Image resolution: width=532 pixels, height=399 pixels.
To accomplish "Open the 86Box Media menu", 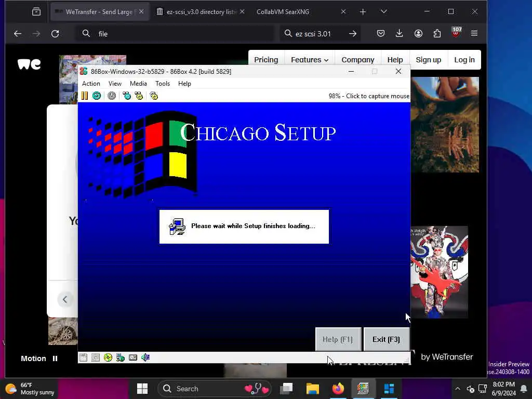I will pos(138,84).
